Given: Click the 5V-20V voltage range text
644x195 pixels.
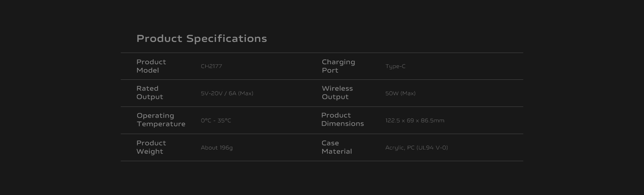Looking at the screenshot, I should [212, 93].
